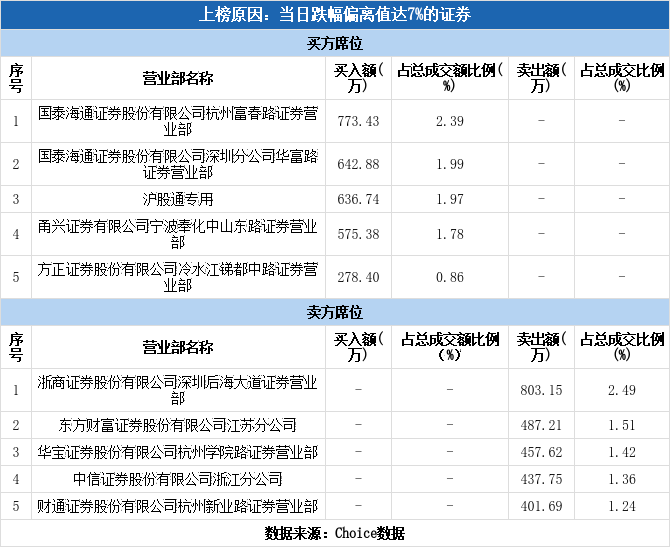The width and height of the screenshot is (670, 547).
Task: Select buy amount 575.38
Action: pos(358,234)
